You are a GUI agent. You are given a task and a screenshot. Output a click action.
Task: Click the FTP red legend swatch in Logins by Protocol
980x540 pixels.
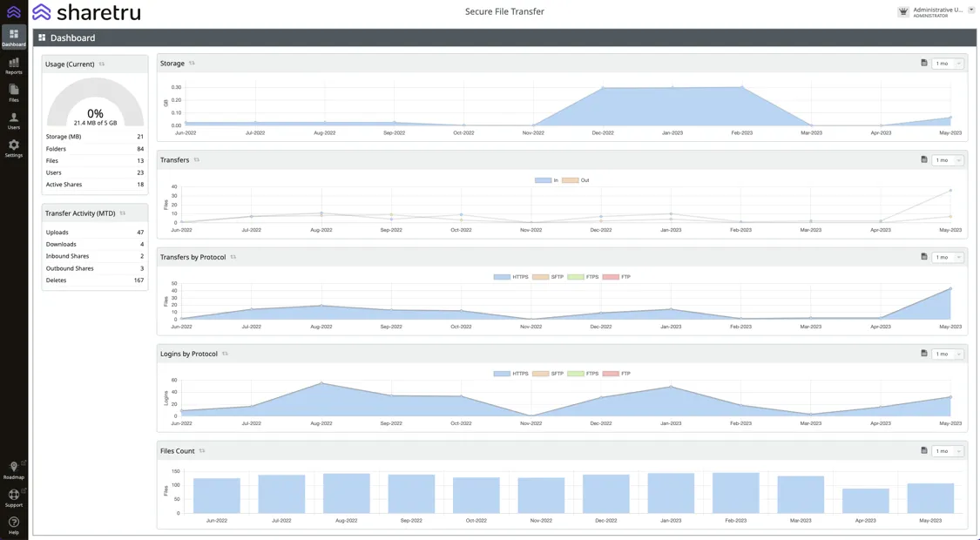[x=611, y=374]
